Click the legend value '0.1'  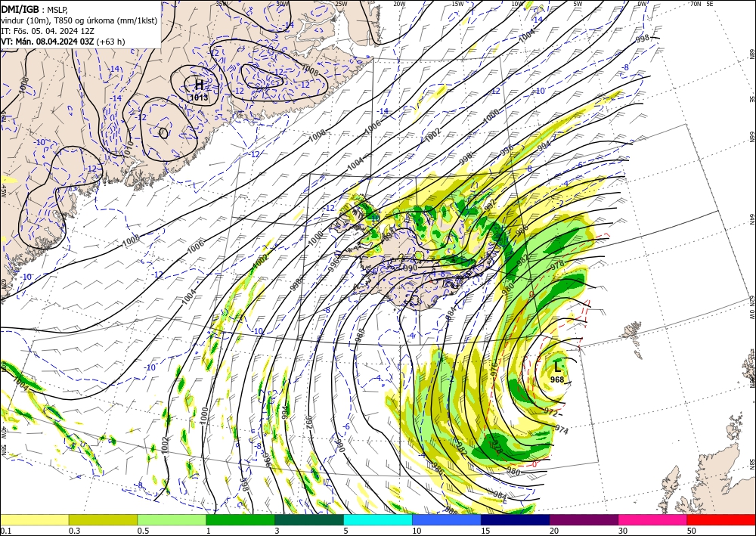point(5,531)
